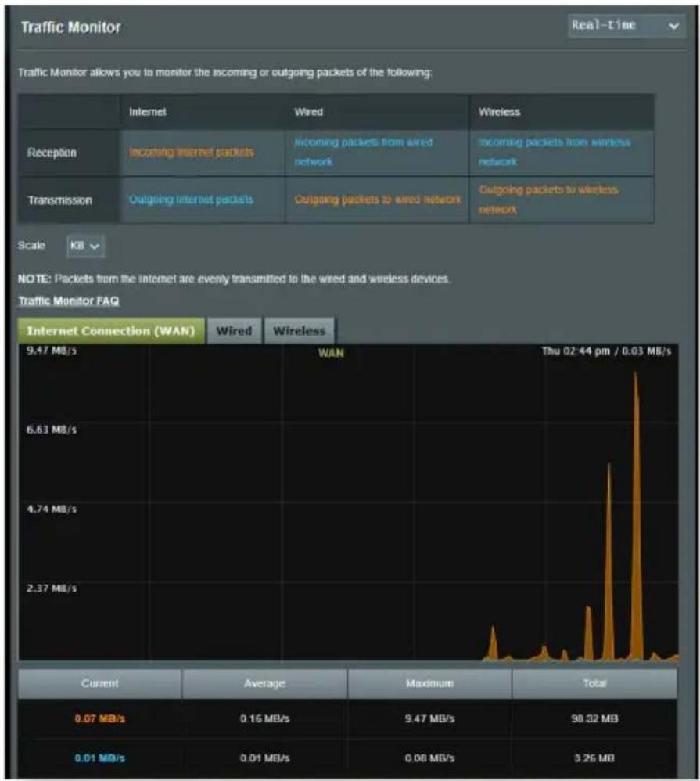Open the Scale KB dropdown
This screenshot has height=781, width=700.
(x=85, y=246)
